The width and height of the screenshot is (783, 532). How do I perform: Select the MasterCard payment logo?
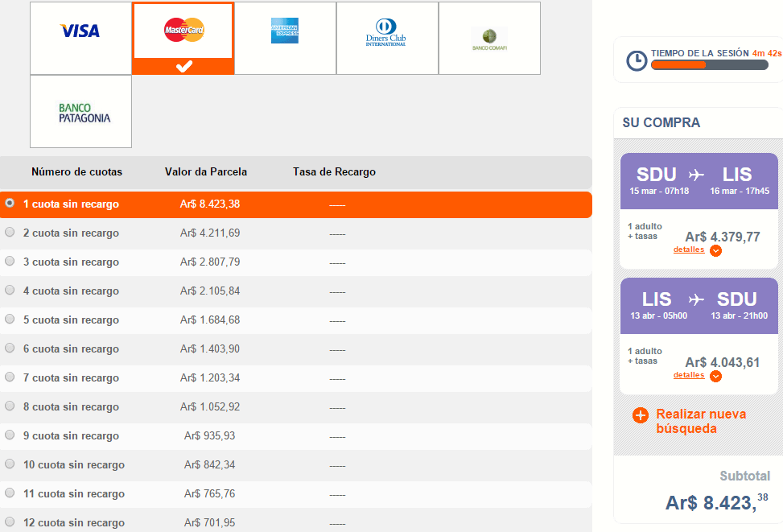coord(184,30)
